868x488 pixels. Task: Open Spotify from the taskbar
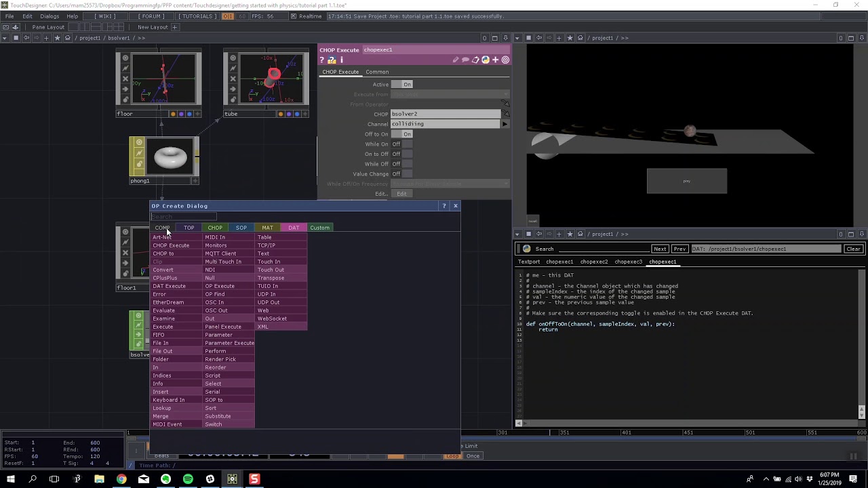click(188, 479)
